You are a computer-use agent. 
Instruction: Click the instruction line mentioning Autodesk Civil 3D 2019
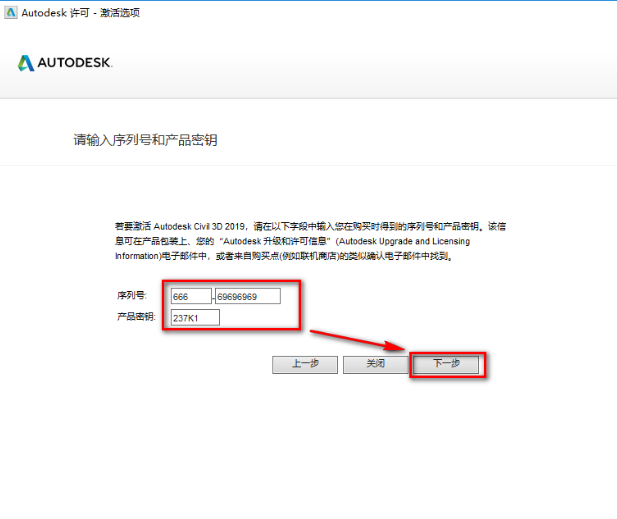tap(310, 226)
